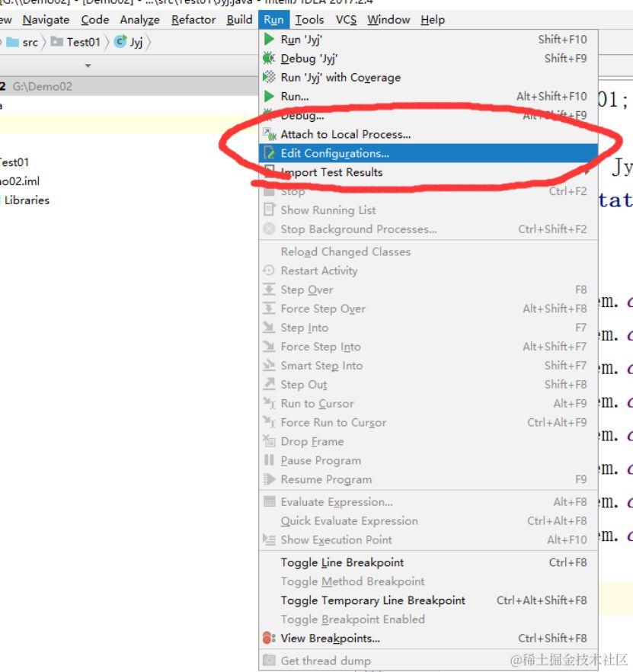Open the Build menu
The height and width of the screenshot is (672, 633).
(x=239, y=20)
